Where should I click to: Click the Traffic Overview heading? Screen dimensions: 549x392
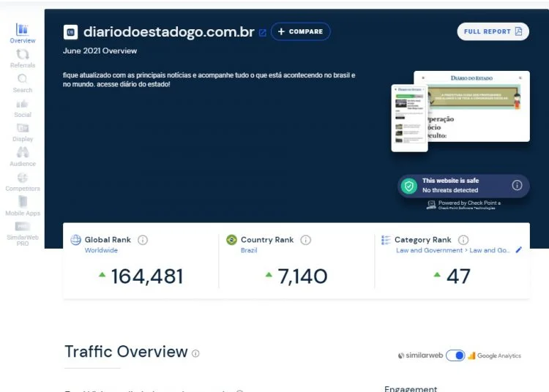(126, 352)
